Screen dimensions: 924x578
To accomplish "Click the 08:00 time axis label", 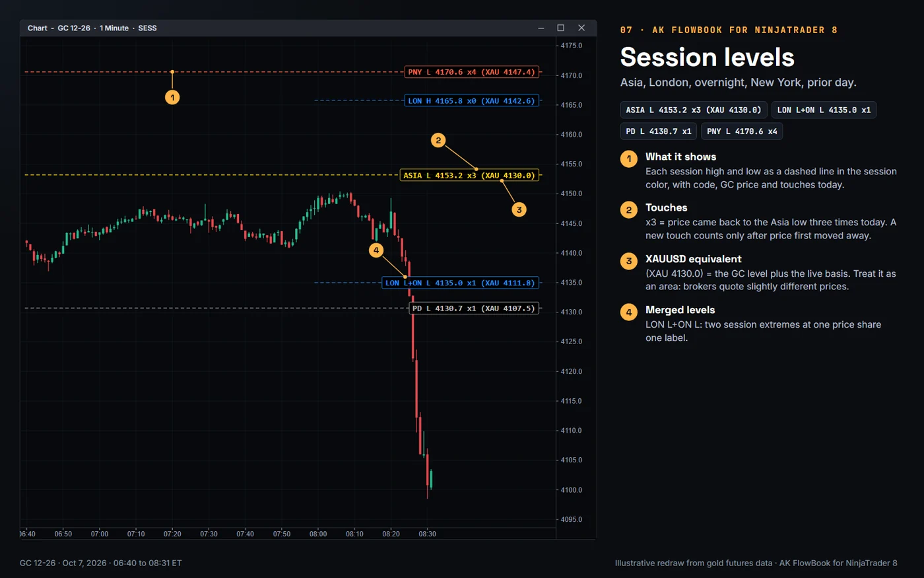I will click(x=318, y=534).
